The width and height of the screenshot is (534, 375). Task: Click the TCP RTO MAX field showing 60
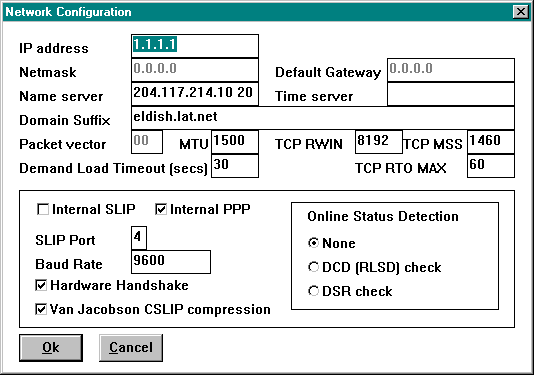point(491,166)
